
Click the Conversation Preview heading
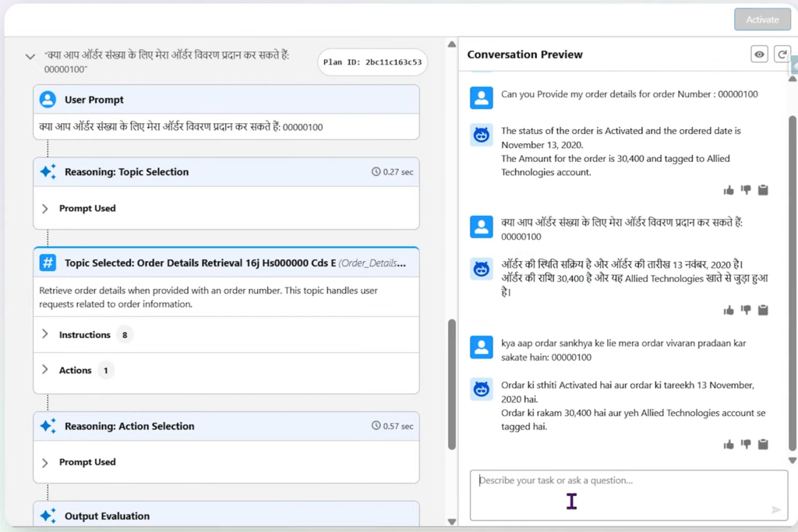[x=524, y=55]
